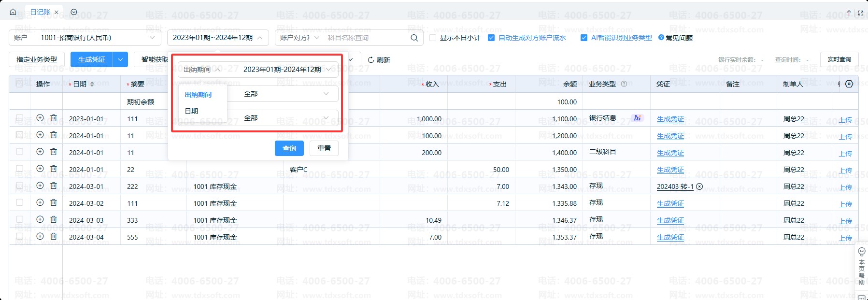Screen dimensions: 868x300
Task: Uncheck 自动生成对方账户流水
Action: [x=491, y=38]
